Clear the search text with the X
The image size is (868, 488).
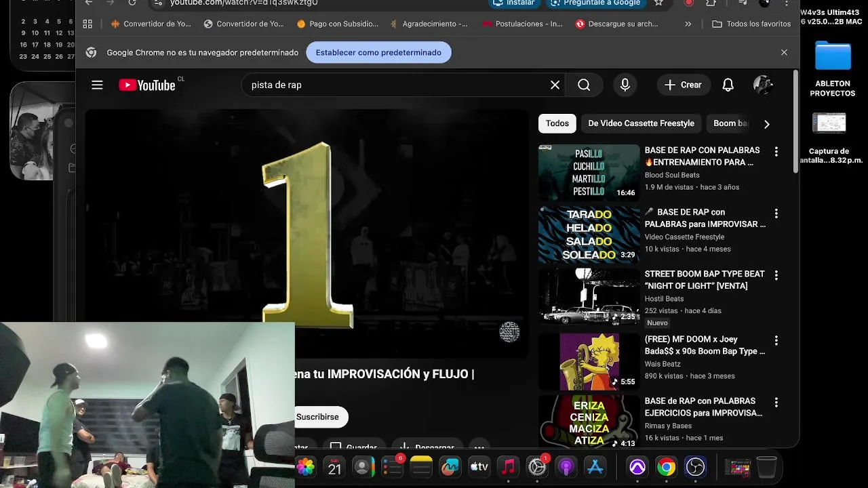pos(555,85)
